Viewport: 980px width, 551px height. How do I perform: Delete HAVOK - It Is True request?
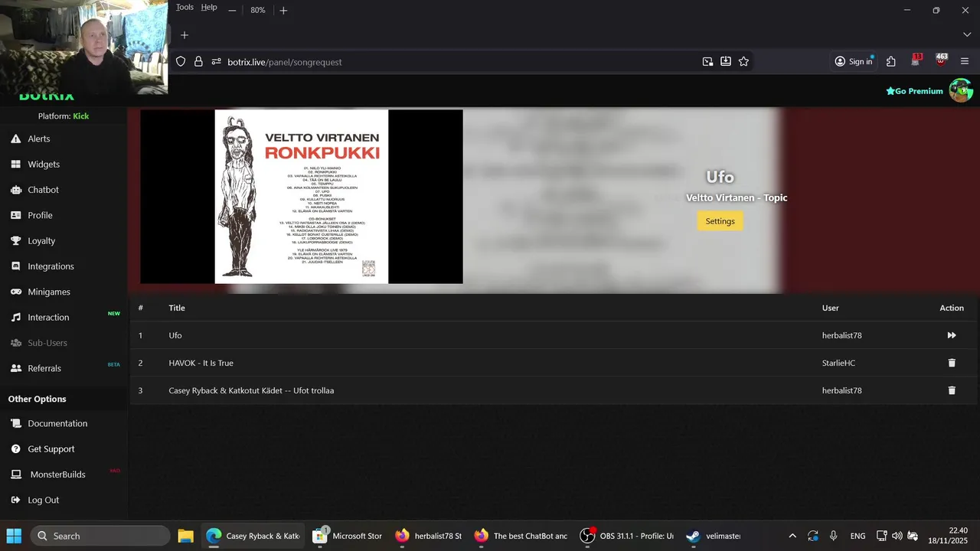click(x=952, y=363)
